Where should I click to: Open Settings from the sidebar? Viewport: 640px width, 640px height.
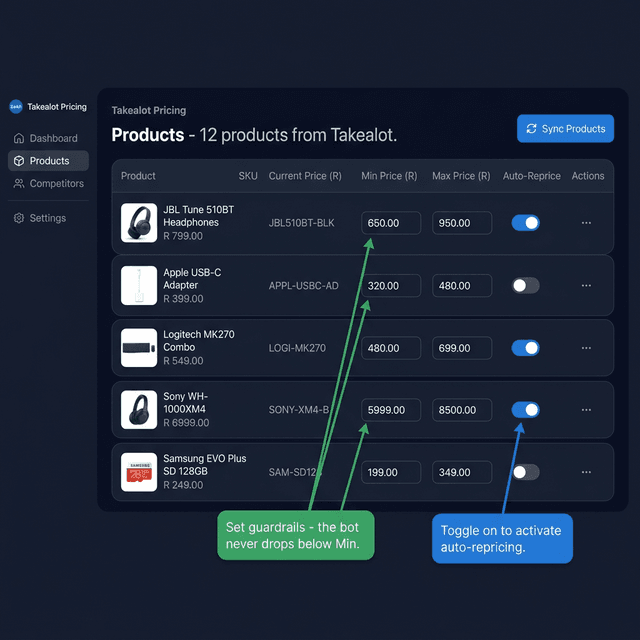click(48, 218)
